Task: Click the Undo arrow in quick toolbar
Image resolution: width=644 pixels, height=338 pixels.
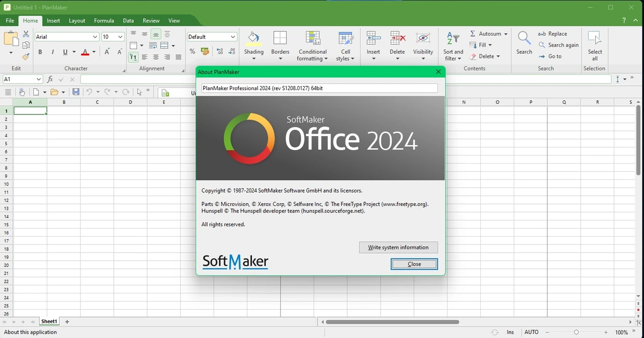Action: tap(90, 92)
